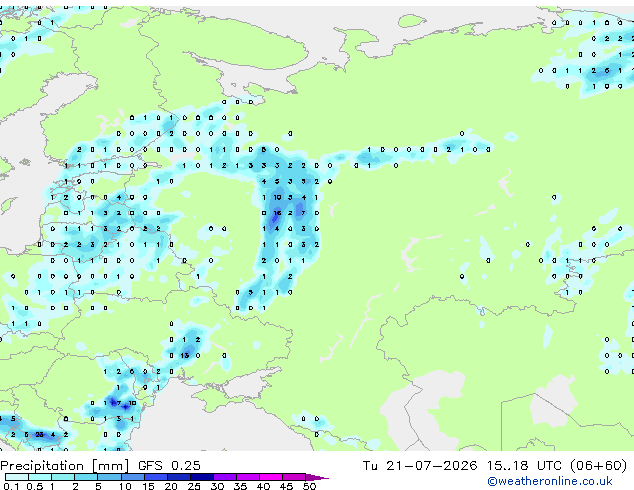Select the 2–5 mm legend color box
The height and width of the screenshot is (490, 634).
[86, 477]
